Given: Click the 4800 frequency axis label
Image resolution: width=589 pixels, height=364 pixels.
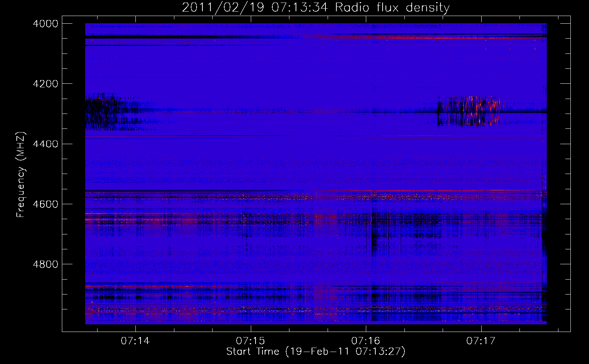Looking at the screenshot, I should 45,264.
